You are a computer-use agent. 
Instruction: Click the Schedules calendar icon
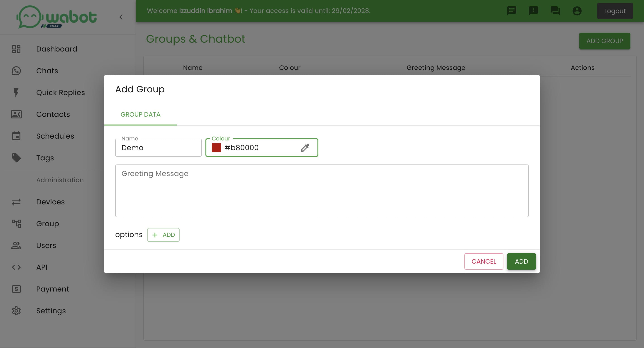pos(15,136)
